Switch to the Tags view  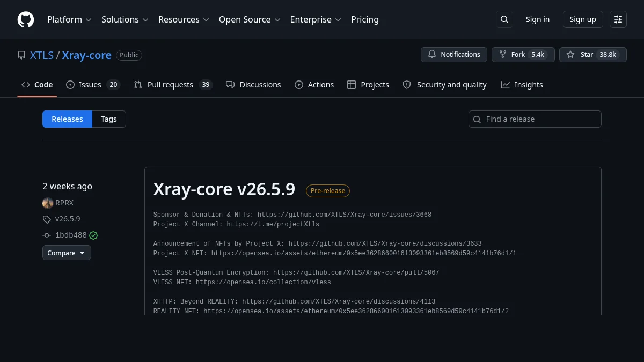(109, 119)
